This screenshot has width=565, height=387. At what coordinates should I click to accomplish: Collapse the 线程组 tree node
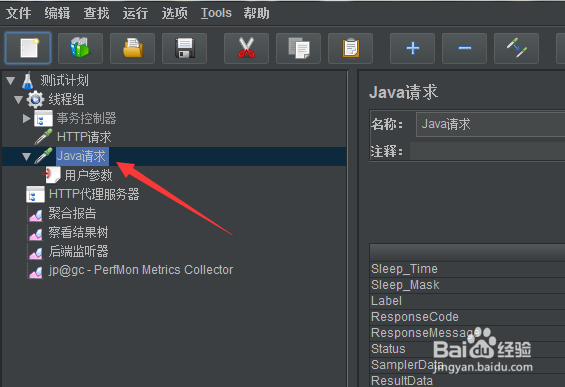pyautogui.click(x=18, y=99)
